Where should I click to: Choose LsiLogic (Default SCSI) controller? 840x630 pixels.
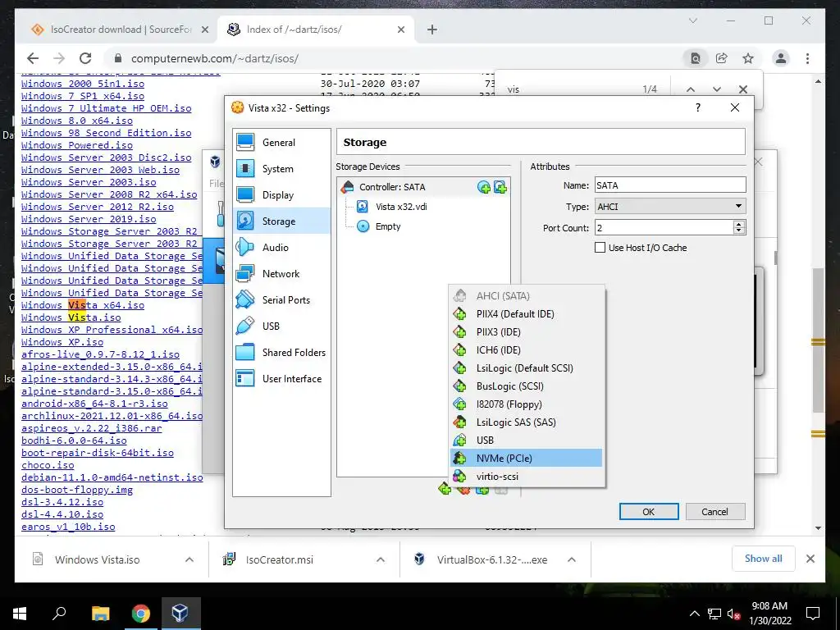tap(526, 368)
